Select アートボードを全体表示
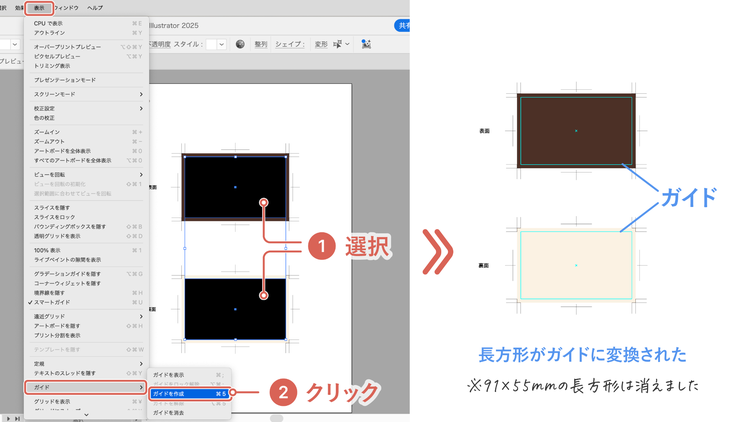This screenshot has width=750, height=422. coord(87,151)
